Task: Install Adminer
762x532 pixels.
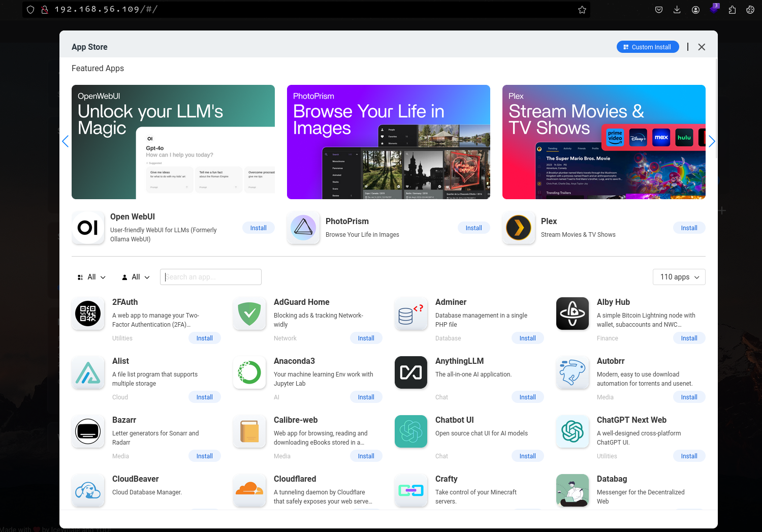Action: pos(528,338)
